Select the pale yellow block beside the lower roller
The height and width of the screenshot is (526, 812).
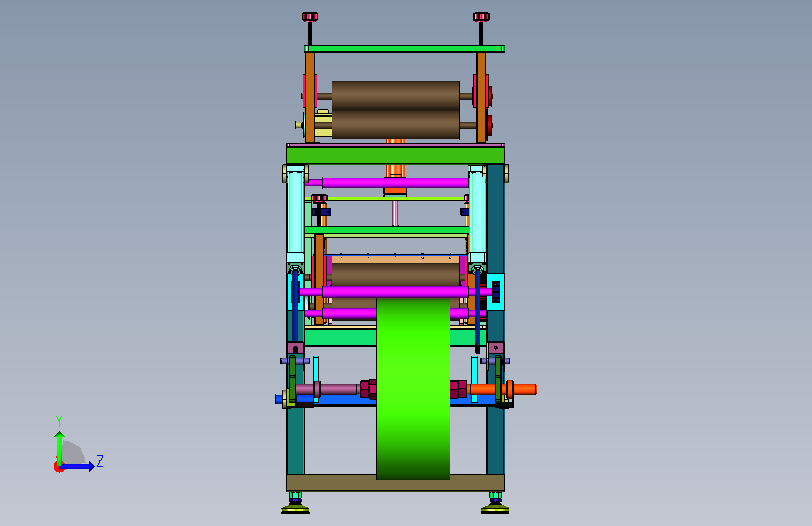322,124
